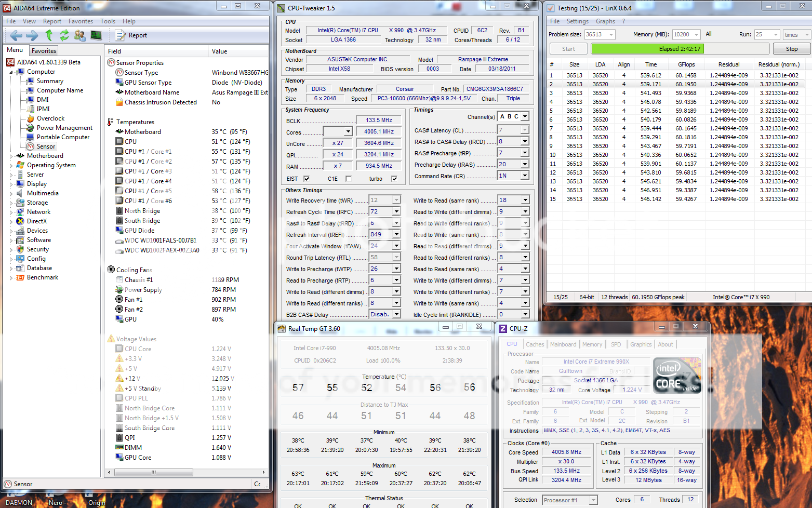This screenshot has width=812, height=508.
Task: Select the Security node in AIDA64 tree
Action: tap(38, 249)
